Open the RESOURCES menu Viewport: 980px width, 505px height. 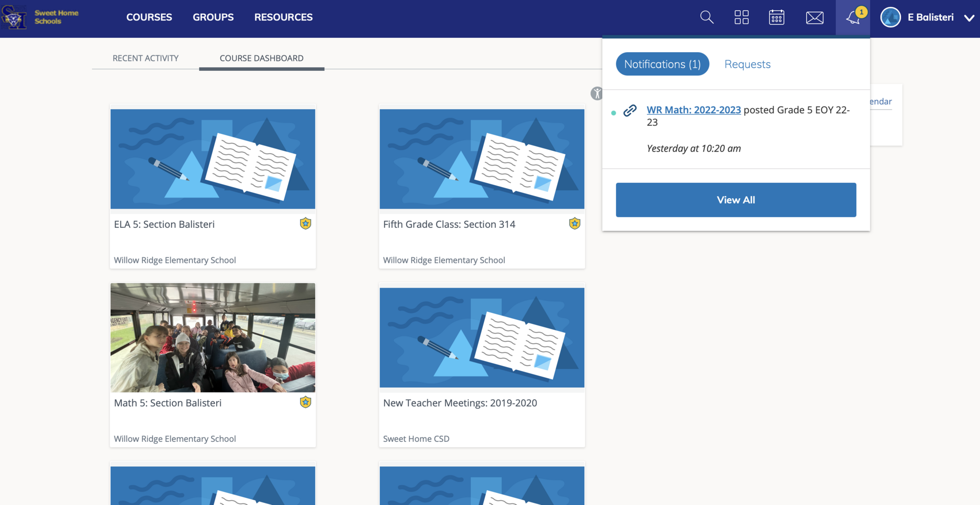283,17
